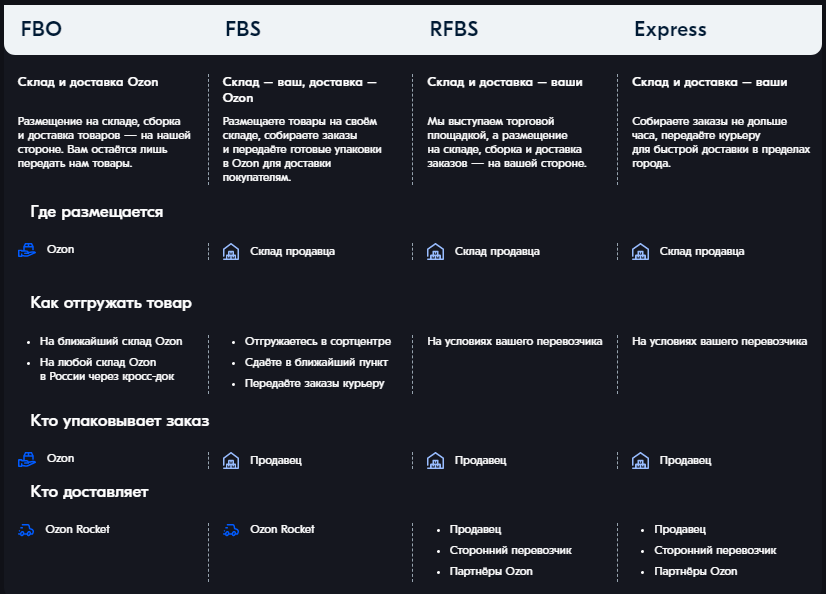Click the RFBS Склад продавца warehouse icon
Screen dimensions: 826x594
[x=435, y=252]
